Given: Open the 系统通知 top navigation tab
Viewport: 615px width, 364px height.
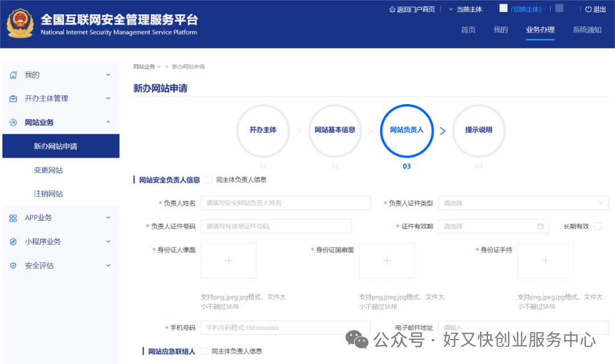Looking at the screenshot, I should (x=587, y=30).
